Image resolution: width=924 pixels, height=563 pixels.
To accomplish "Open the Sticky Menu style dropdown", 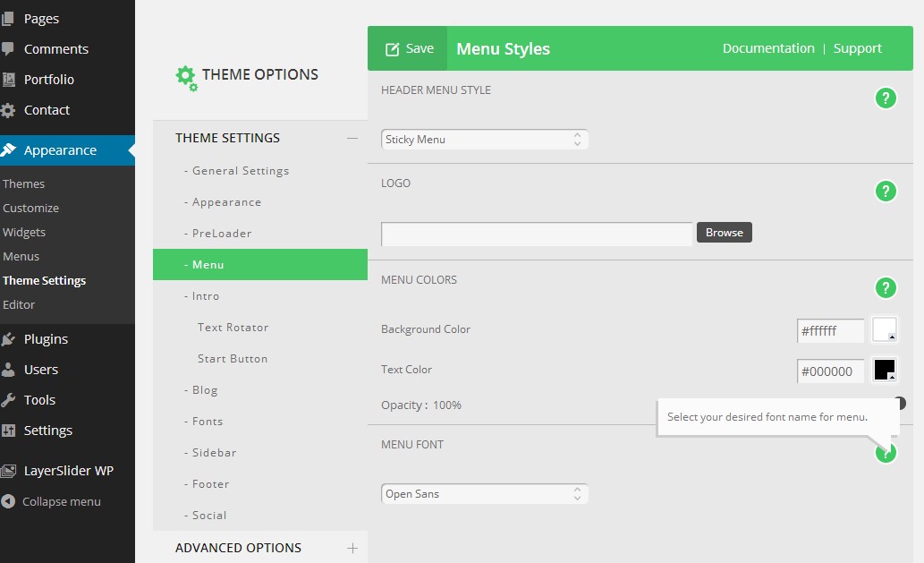I will pyautogui.click(x=484, y=140).
